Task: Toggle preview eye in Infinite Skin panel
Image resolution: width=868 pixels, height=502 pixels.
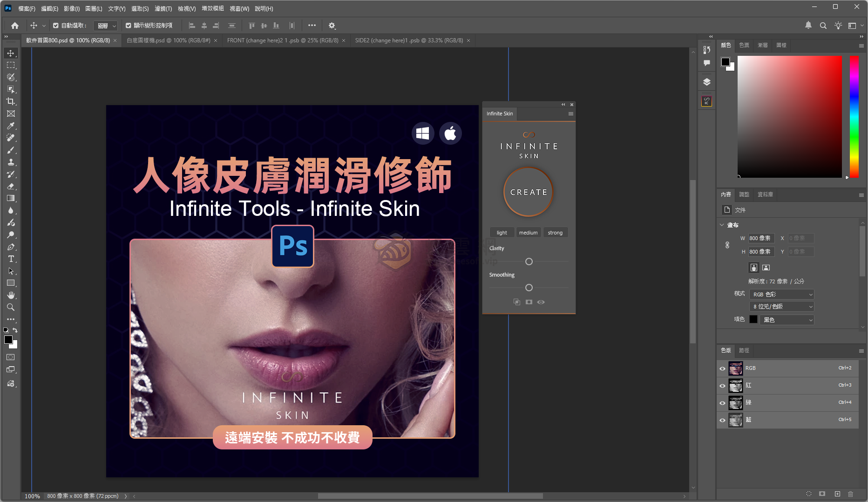Action: point(541,302)
